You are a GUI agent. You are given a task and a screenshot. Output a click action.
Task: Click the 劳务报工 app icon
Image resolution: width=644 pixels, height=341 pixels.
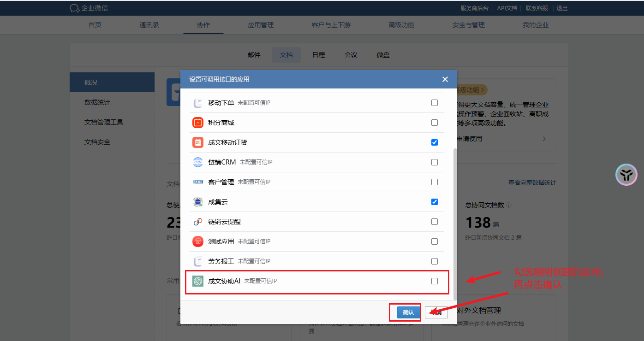tap(197, 261)
